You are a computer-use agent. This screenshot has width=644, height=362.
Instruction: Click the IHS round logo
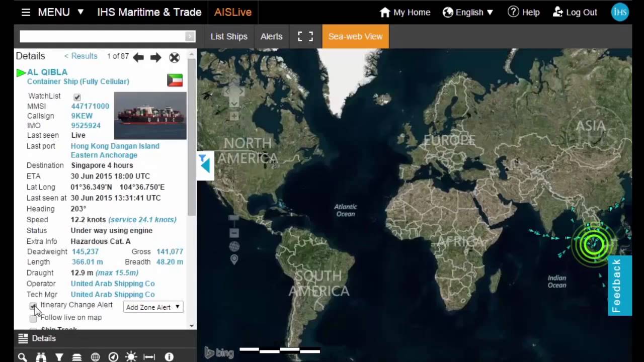pos(620,12)
